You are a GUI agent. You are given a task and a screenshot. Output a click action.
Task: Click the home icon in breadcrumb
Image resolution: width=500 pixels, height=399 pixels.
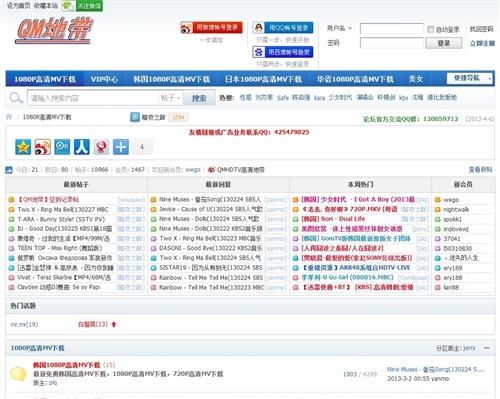[9, 117]
